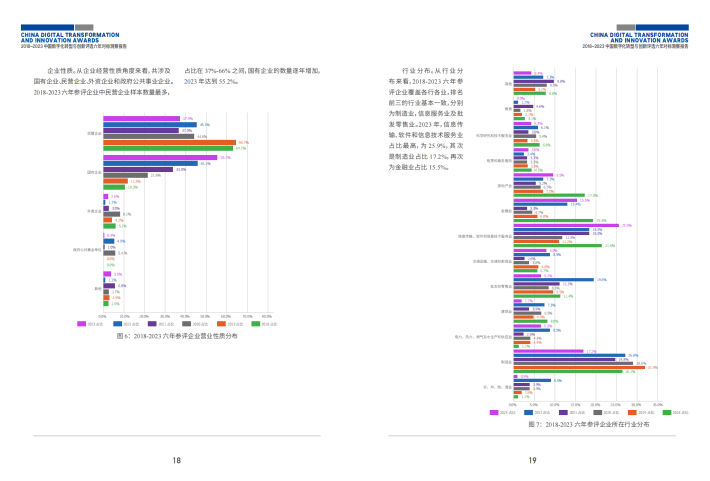Select the orange 66.7% bar for 民营企业
The image size is (710, 481).
click(169, 143)
